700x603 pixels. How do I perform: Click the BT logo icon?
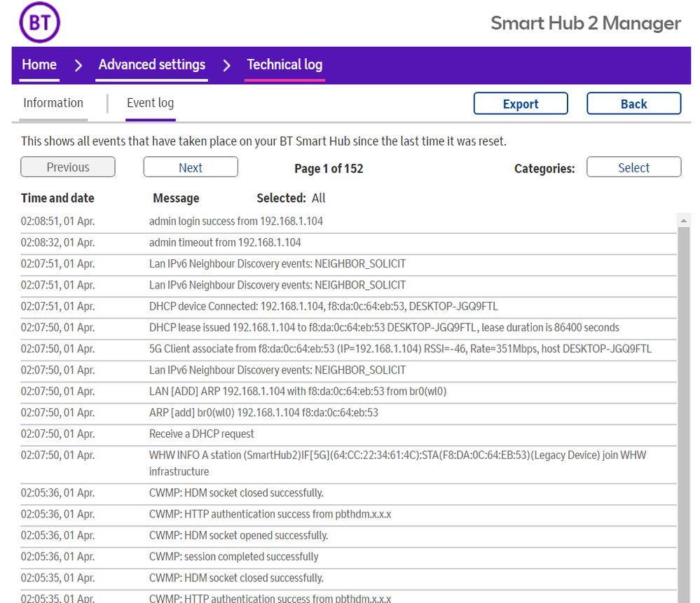point(39,22)
